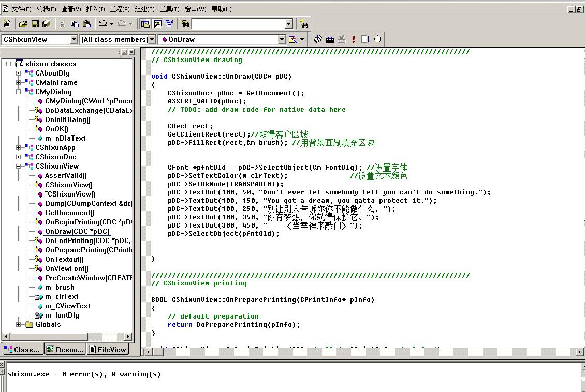Screen dimensions: 585x392
Task: Insert breakpoint with the hand icon
Action: click(377, 39)
